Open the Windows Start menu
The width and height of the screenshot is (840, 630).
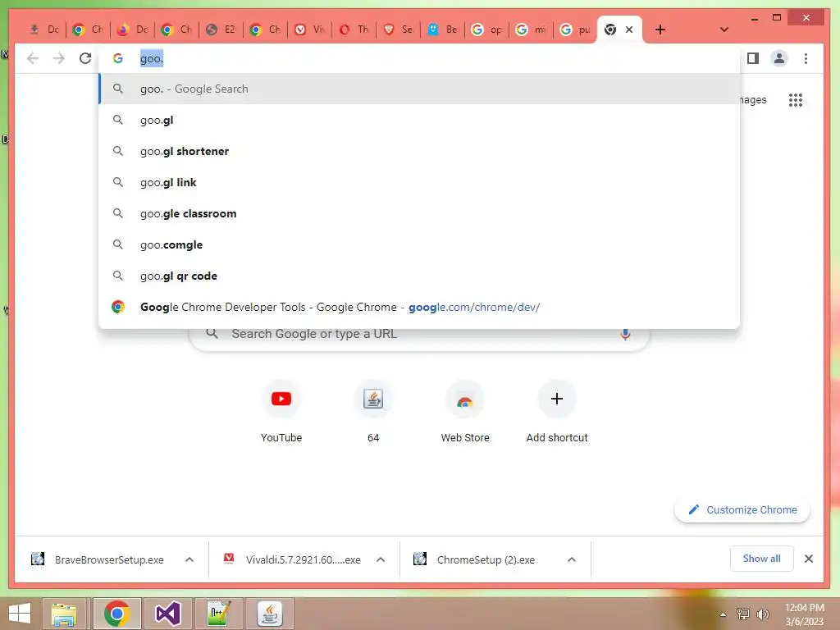click(20, 614)
